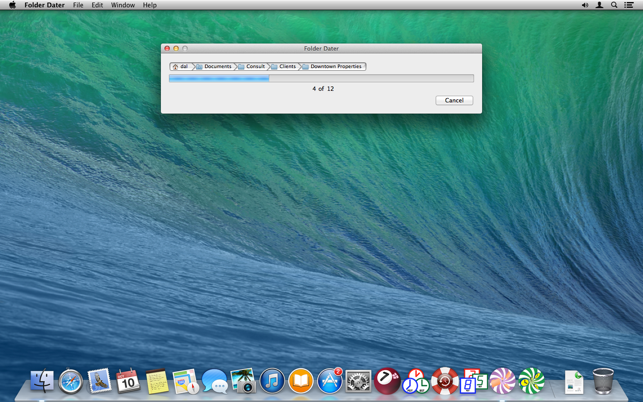The image size is (643, 402).
Task: Launch iPhoto from the Dock
Action: [x=243, y=381]
